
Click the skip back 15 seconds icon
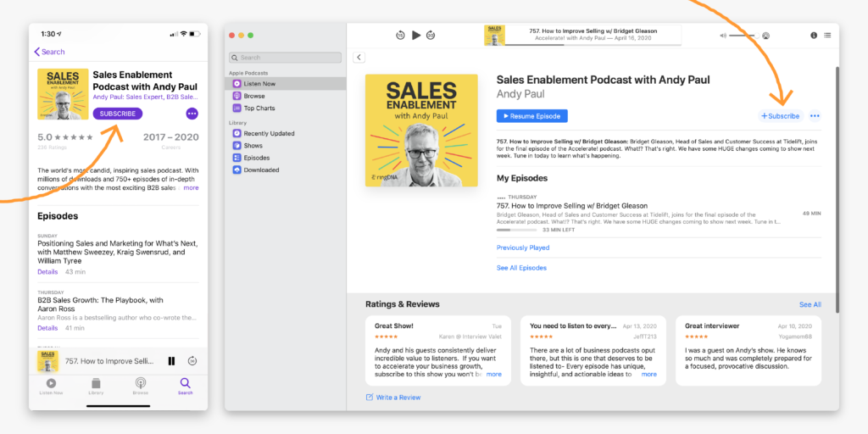coord(400,36)
